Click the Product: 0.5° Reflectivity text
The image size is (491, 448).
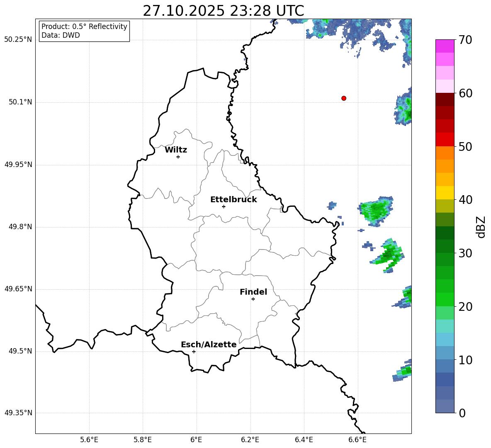coord(84,27)
